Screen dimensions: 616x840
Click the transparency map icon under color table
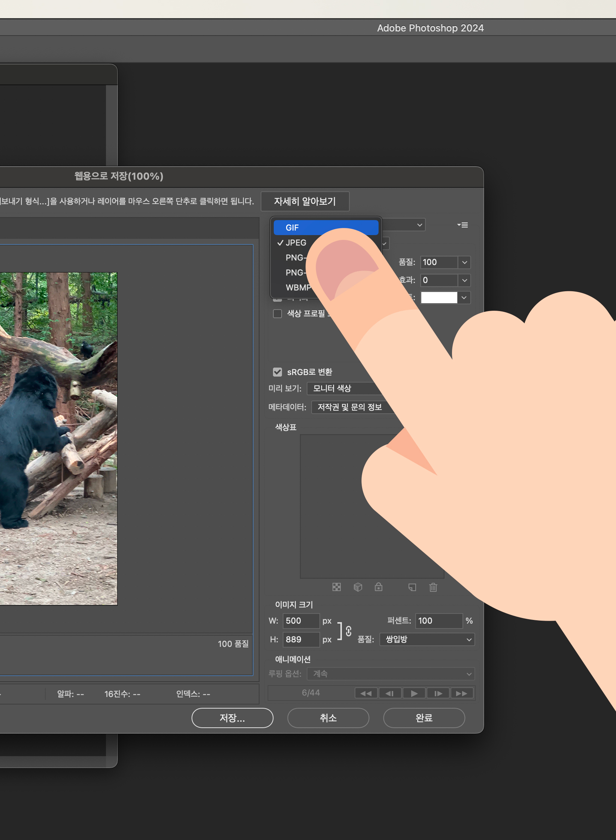pyautogui.click(x=337, y=587)
